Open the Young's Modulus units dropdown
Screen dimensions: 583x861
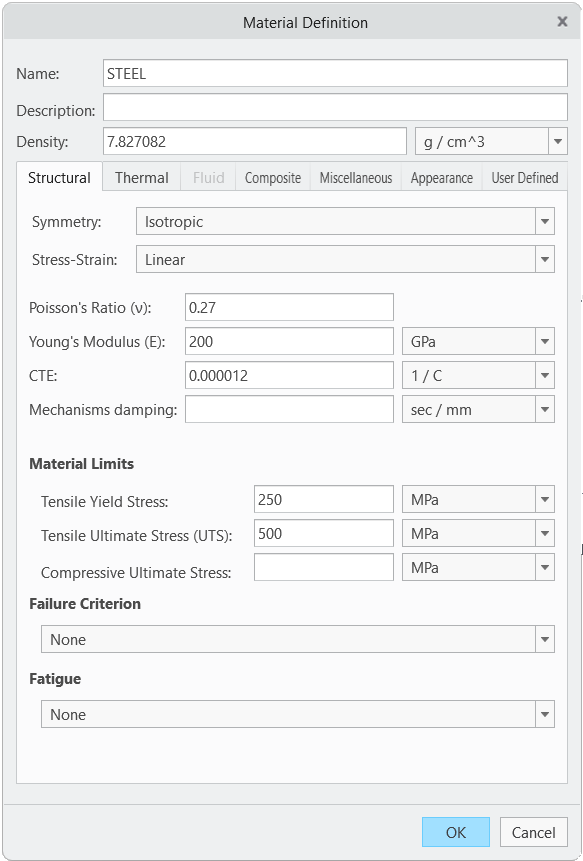[x=545, y=341]
